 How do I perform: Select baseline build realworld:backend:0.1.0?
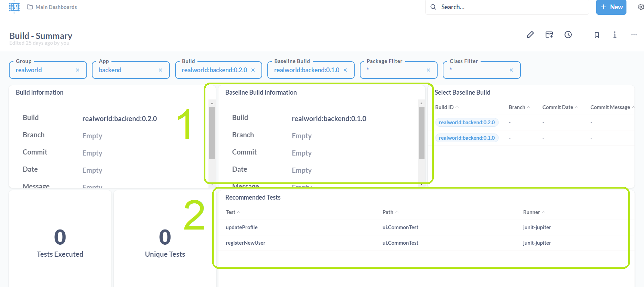tap(466, 138)
